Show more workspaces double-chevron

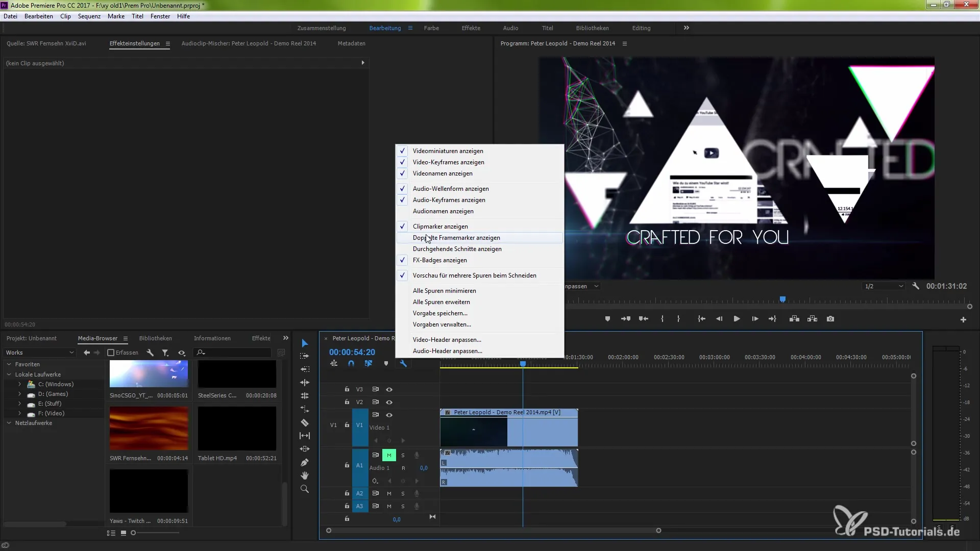click(x=686, y=28)
